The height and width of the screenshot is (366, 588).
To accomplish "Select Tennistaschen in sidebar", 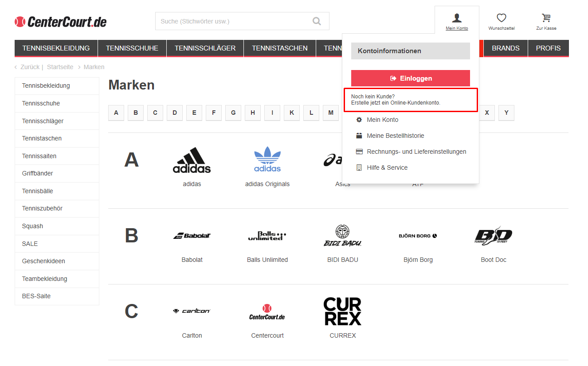I will click(57, 138).
